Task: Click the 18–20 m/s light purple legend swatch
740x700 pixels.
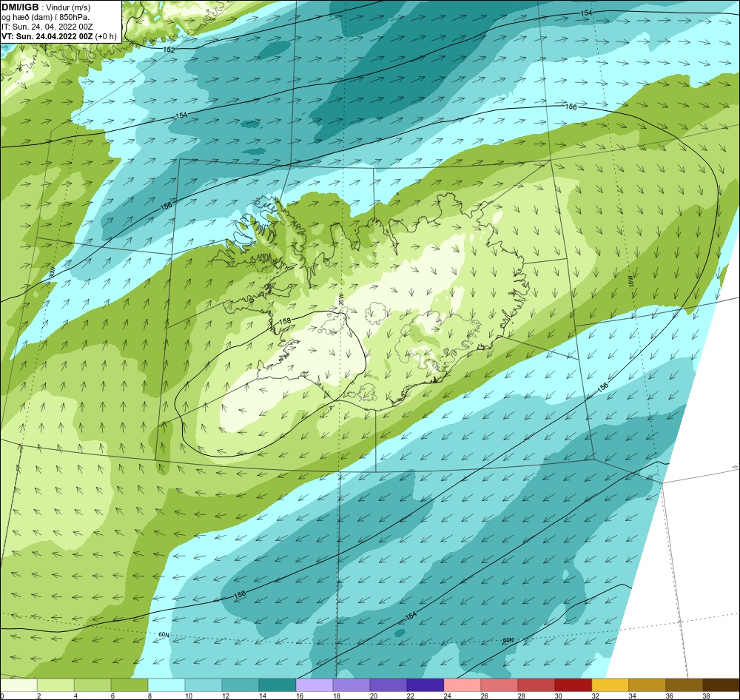Action: click(351, 685)
